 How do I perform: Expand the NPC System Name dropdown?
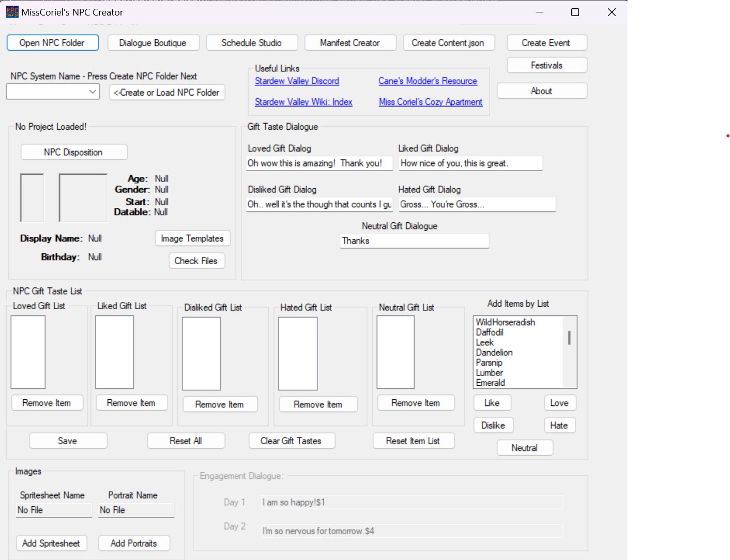click(93, 92)
